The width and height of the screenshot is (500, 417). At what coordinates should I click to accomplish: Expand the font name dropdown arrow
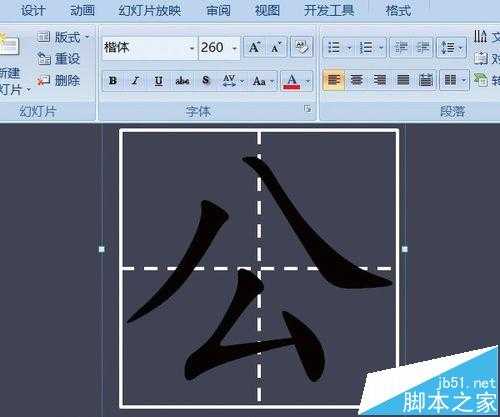click(x=192, y=48)
